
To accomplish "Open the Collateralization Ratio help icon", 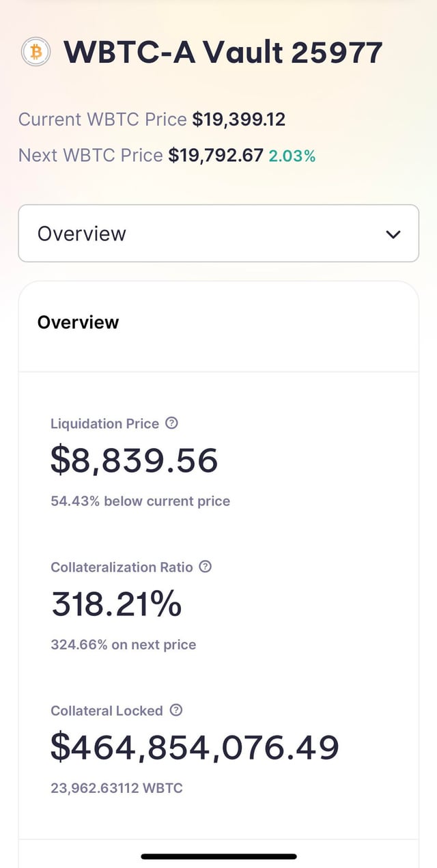I will tap(206, 567).
